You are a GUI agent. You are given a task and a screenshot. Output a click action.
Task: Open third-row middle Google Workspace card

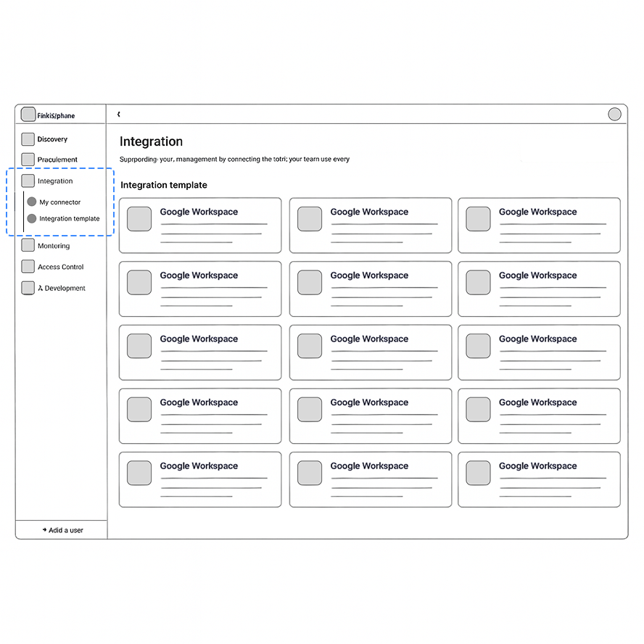tap(371, 352)
